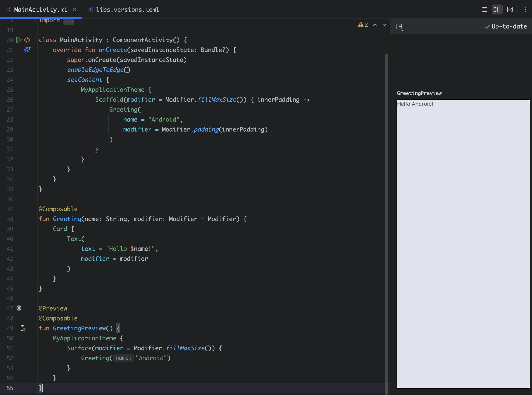Click the related XML files gutter icon

coord(27,40)
